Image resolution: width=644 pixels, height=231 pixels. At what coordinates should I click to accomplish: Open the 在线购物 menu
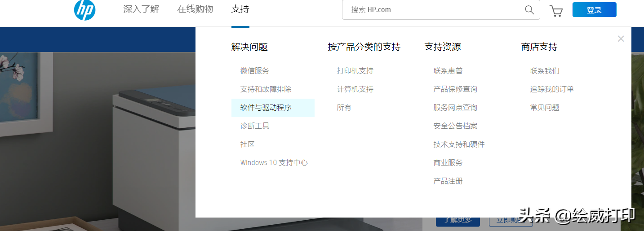[195, 9]
